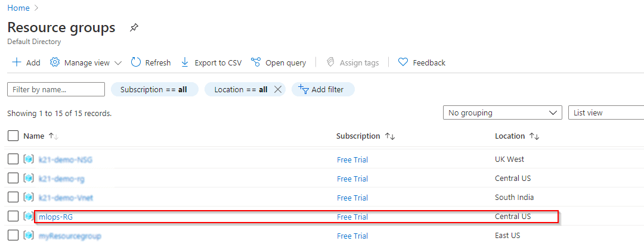Screen dimensions: 644x244
Task: Open the List view dropdown
Action: 605,112
